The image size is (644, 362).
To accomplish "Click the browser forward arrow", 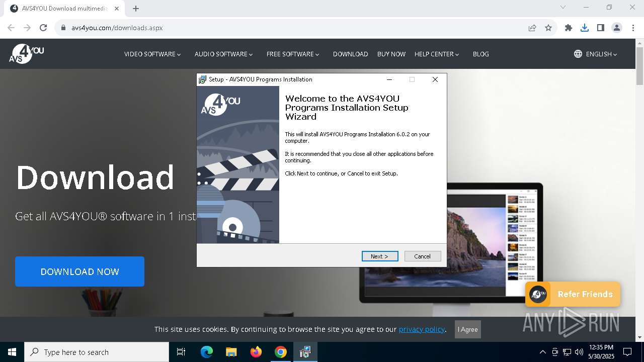I will [27, 28].
